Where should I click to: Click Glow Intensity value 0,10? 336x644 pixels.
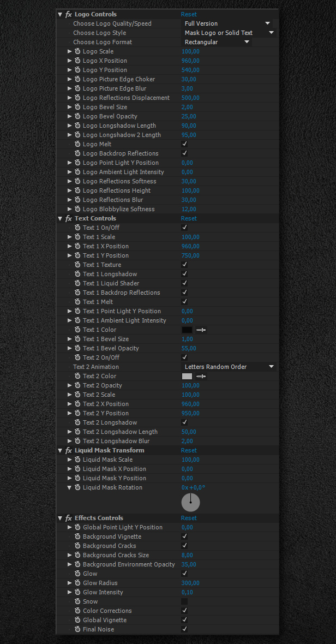tap(187, 592)
